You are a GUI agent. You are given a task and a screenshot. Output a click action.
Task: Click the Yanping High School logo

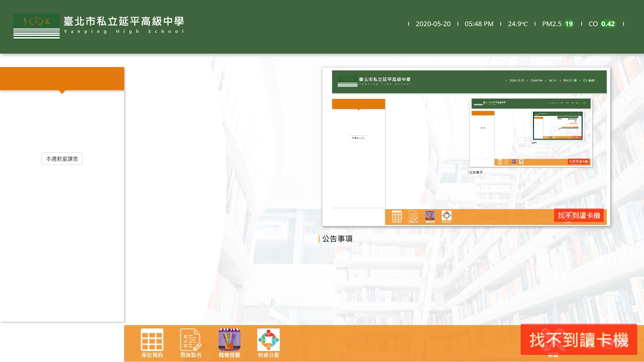pos(37,26)
